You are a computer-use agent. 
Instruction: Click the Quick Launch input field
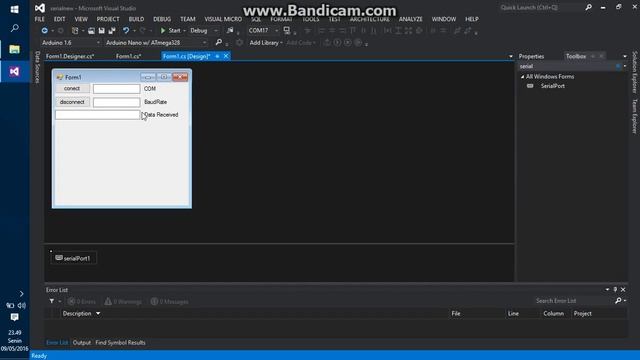click(541, 7)
